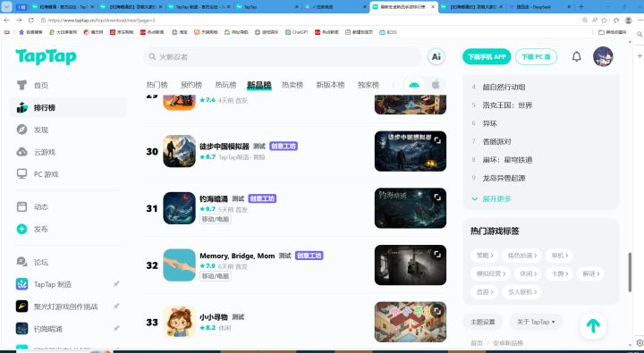Expand Memory, Bridge, Mom preview fullscreen icon
The image size is (644, 353).
click(x=437, y=255)
